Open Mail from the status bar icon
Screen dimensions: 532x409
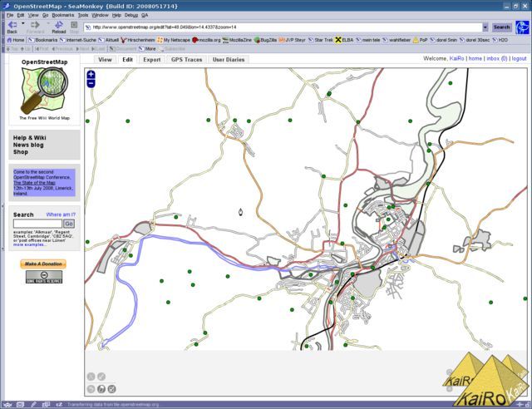click(x=20, y=405)
